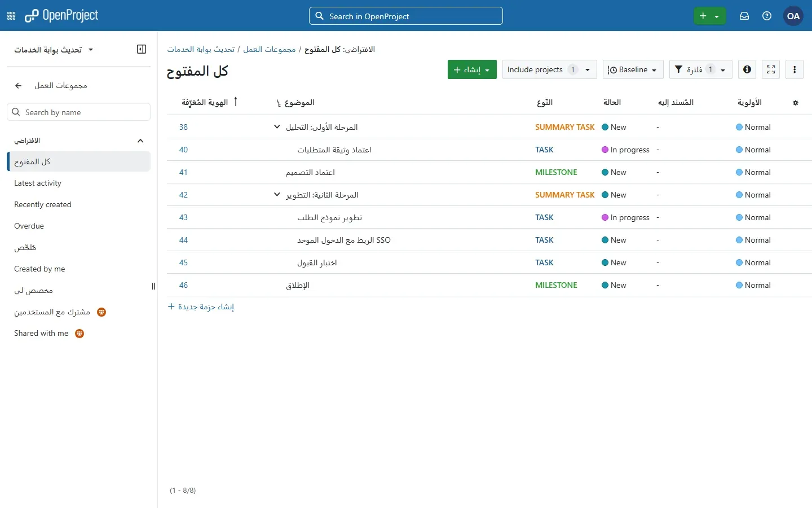The height and width of the screenshot is (508, 812).
Task: Click MILESTONE type in الإطلاق row
Action: [556, 285]
